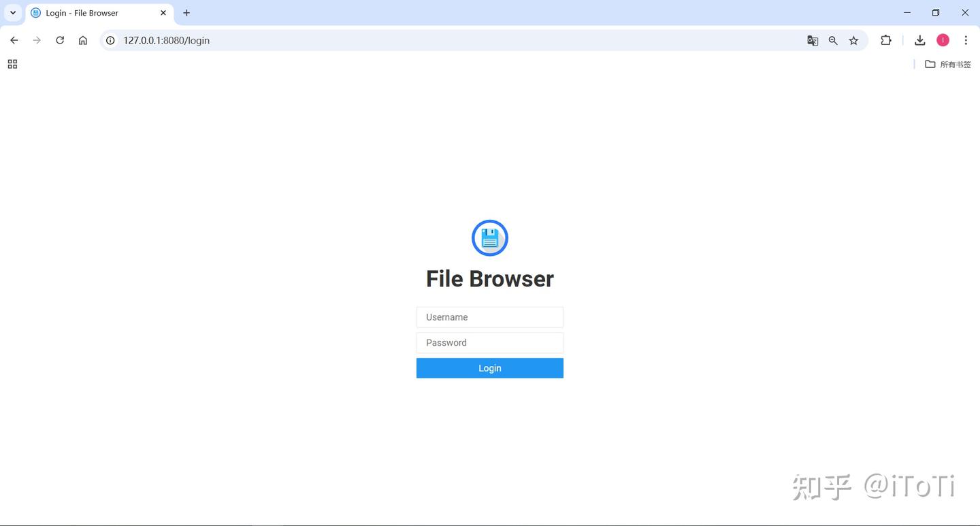Screen dimensions: 980x526
Task: Click the browser Home icon
Action: pyautogui.click(x=82, y=40)
